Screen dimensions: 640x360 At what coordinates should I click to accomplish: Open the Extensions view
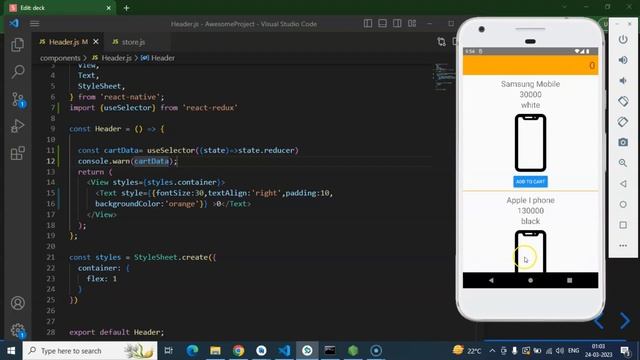[18, 153]
